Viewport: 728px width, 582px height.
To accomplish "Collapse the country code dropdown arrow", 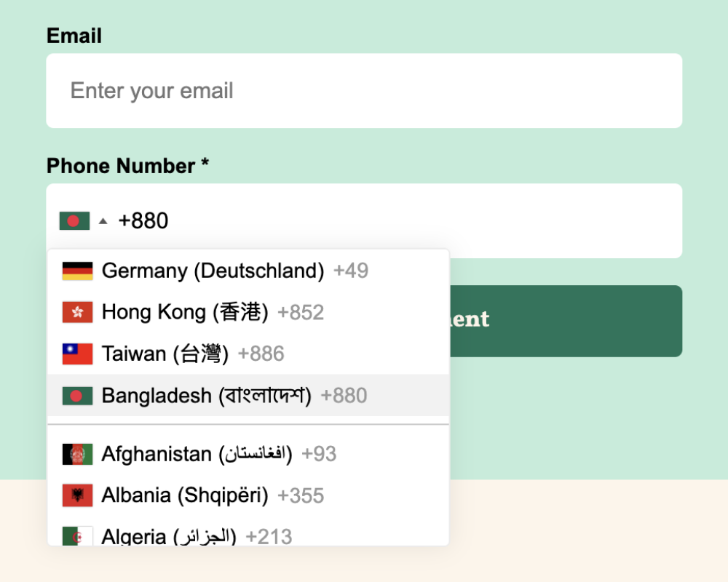I will point(103,220).
